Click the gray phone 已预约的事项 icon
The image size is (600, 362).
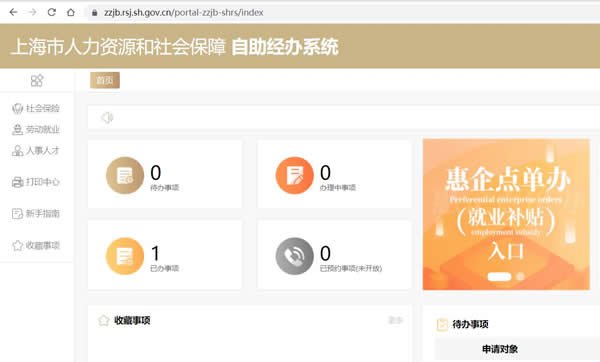[x=294, y=256]
